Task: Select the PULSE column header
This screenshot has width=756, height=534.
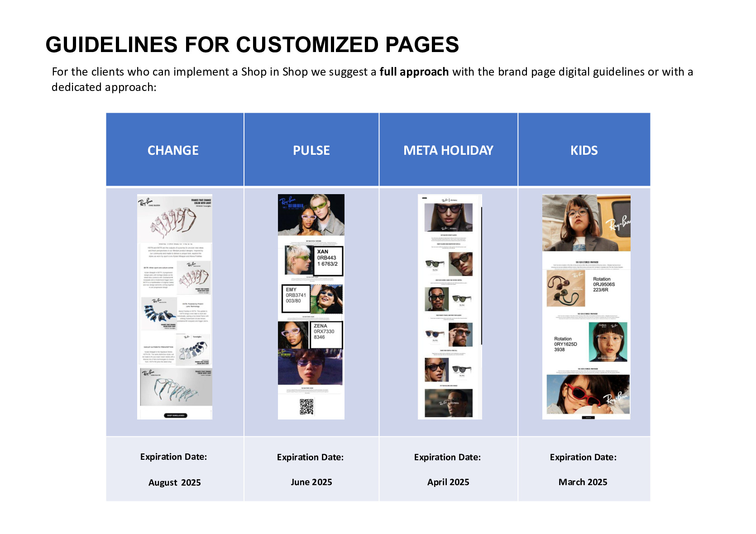Action: coord(311,150)
